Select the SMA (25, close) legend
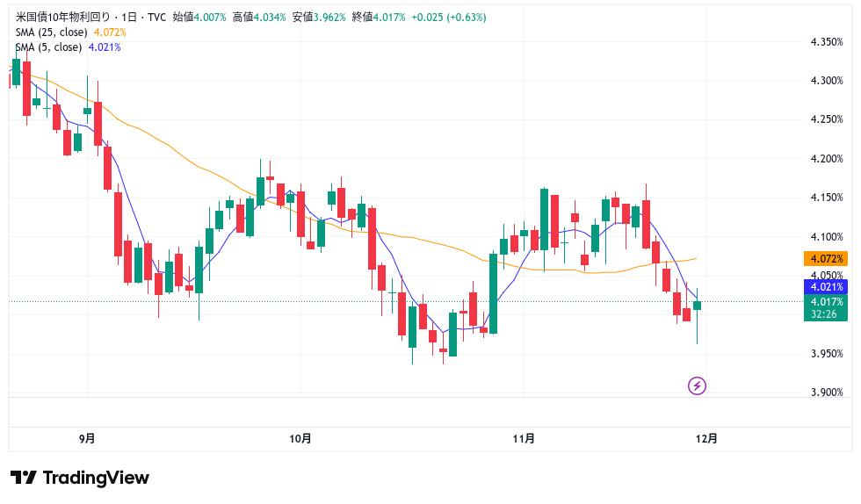 (49, 32)
